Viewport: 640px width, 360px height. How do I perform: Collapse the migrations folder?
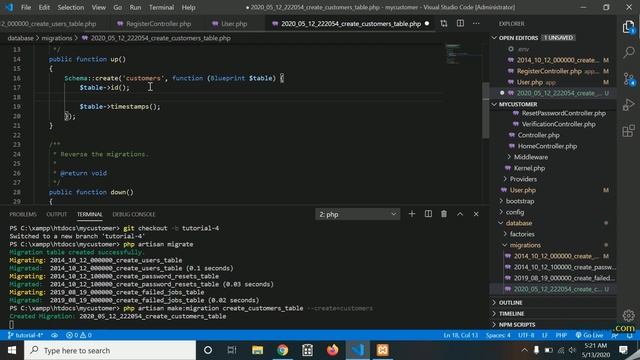pyautogui.click(x=525, y=245)
